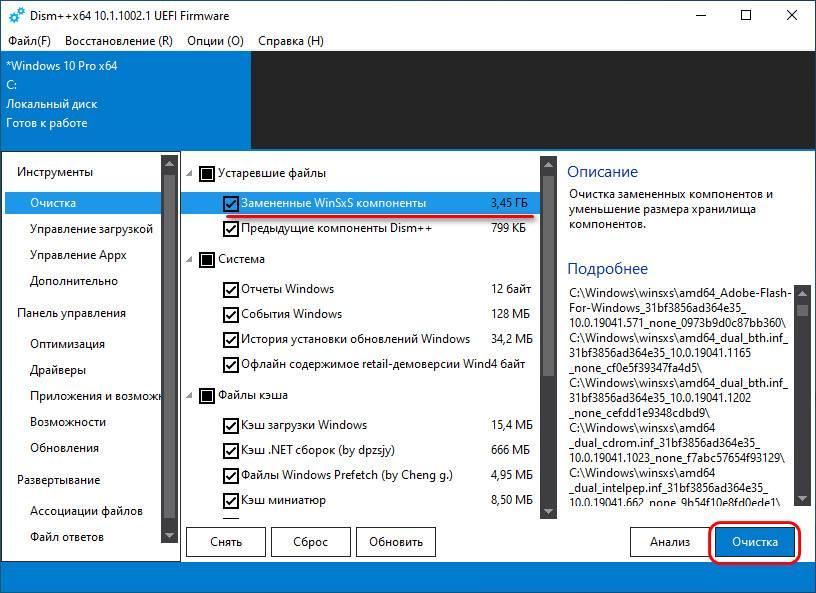Click the Сброс button
The image size is (816, 593).
pos(311,542)
